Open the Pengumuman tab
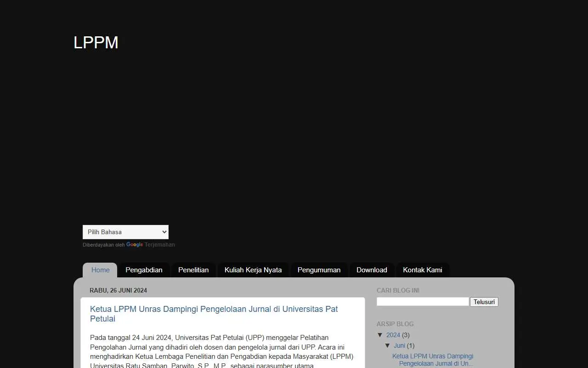This screenshot has height=368, width=588. [319, 270]
